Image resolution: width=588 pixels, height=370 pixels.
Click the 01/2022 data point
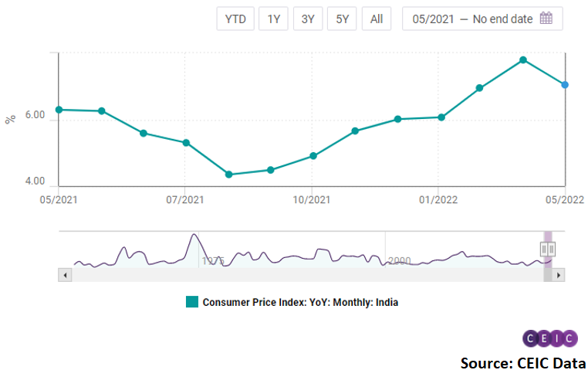[441, 117]
